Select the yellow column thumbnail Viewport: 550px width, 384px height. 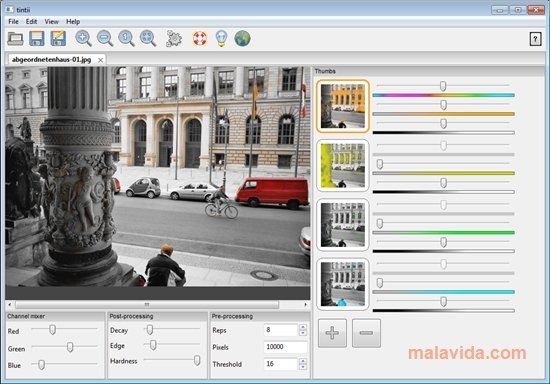coord(343,166)
